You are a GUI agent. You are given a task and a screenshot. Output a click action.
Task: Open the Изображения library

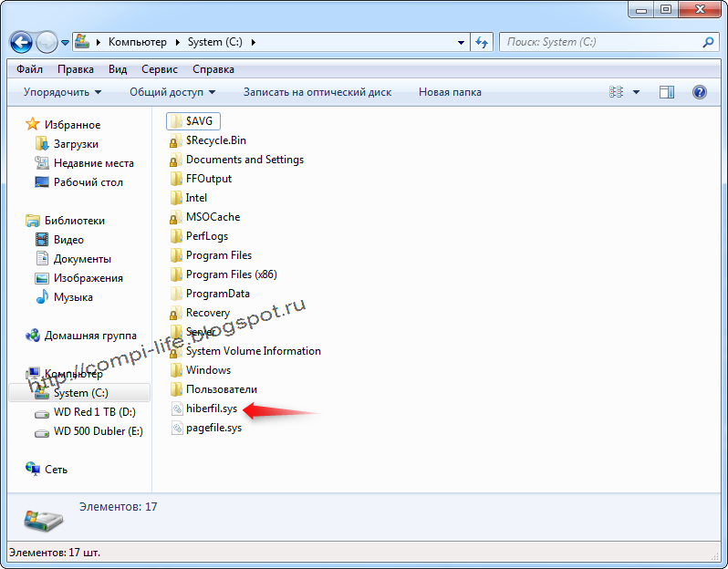point(88,277)
